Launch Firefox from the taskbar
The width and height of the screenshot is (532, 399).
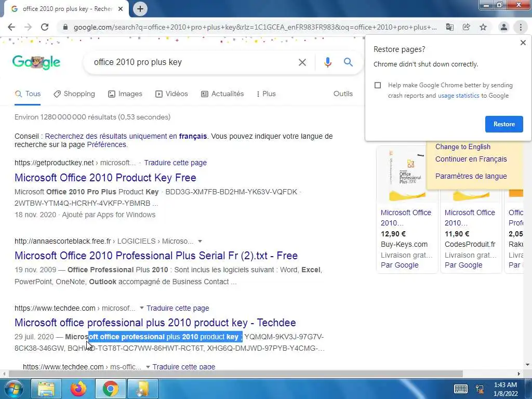tap(78, 389)
